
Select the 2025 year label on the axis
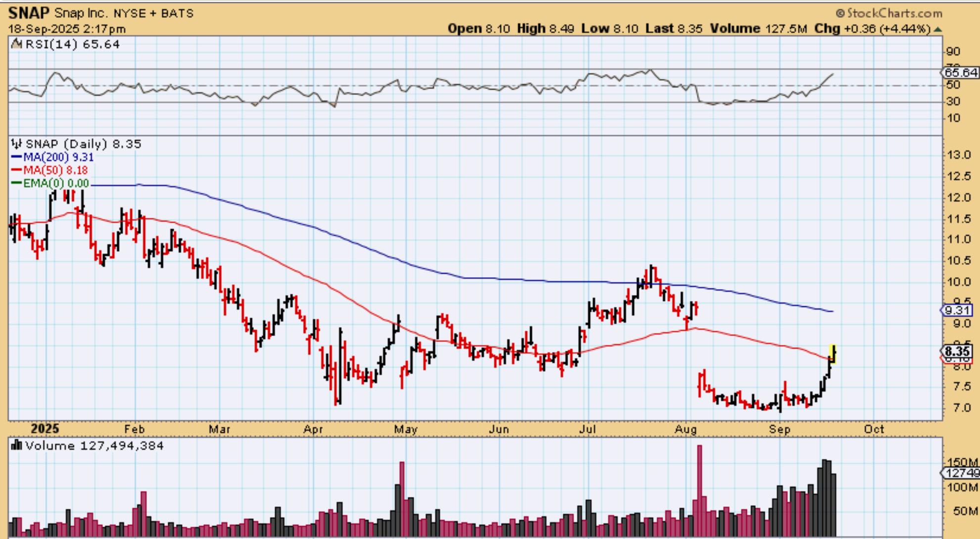[x=45, y=429]
